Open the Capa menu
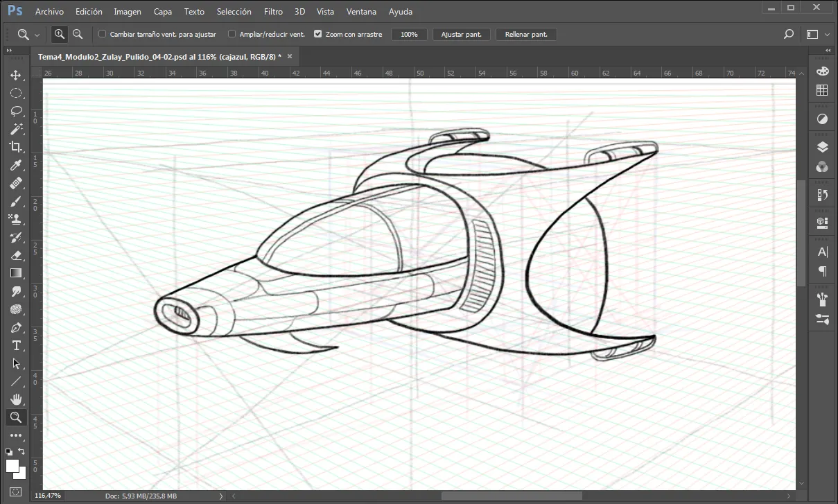Image resolution: width=838 pixels, height=504 pixels. pos(163,12)
